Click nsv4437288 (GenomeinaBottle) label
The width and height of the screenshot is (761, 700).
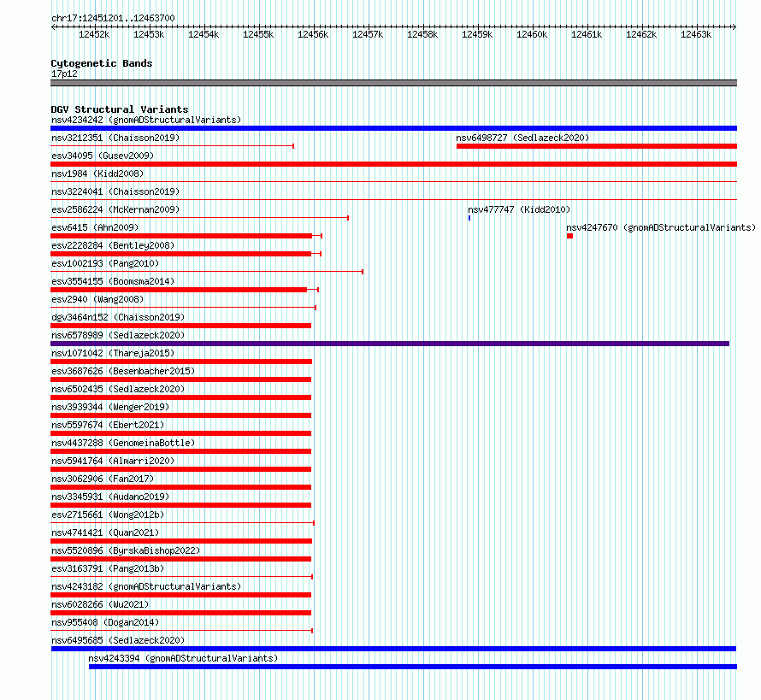point(123,443)
